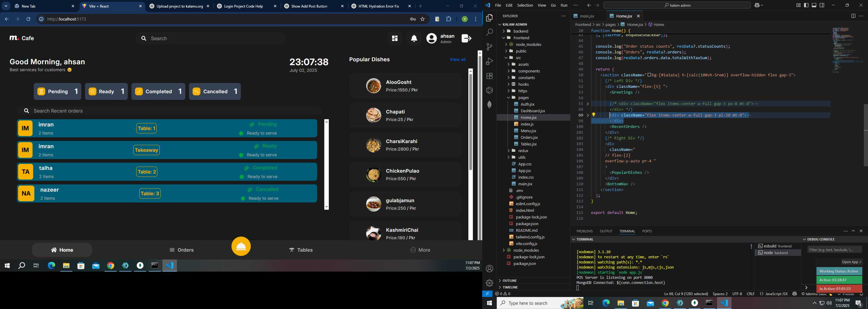
Task: Open talha's Table: 2 order row
Action: [x=167, y=172]
